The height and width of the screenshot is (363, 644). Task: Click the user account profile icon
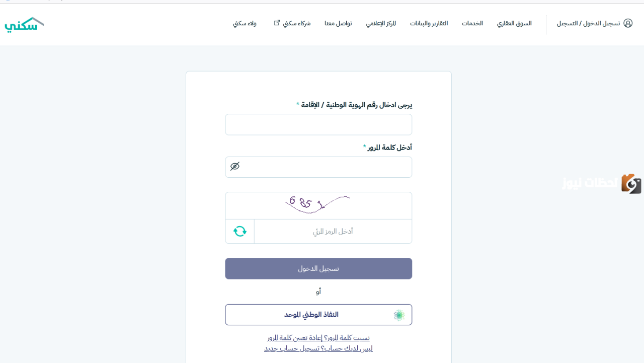tap(628, 23)
